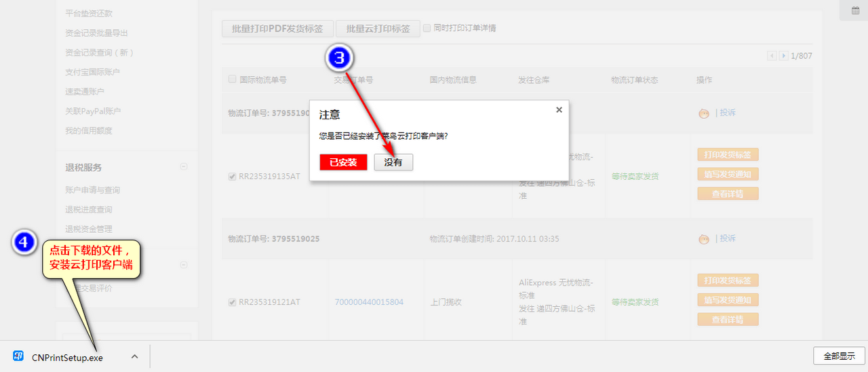Click the 上门揽收 cell for RR235319121AT

tap(446, 302)
